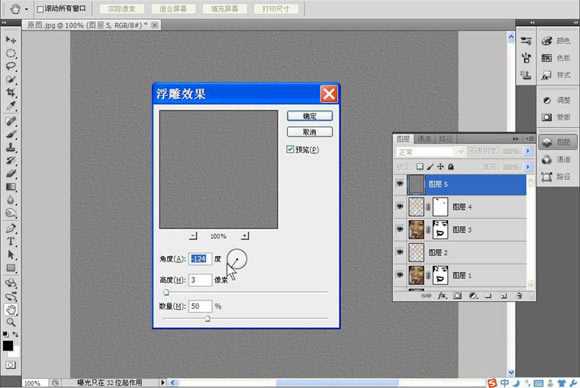
Task: Toggle the 预览 preview checkbox
Action: 290,149
